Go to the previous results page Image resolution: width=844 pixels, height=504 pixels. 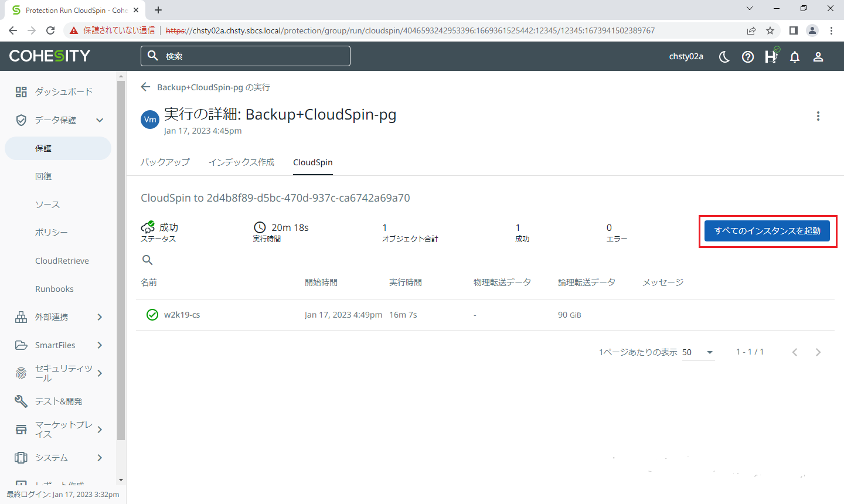(x=795, y=352)
